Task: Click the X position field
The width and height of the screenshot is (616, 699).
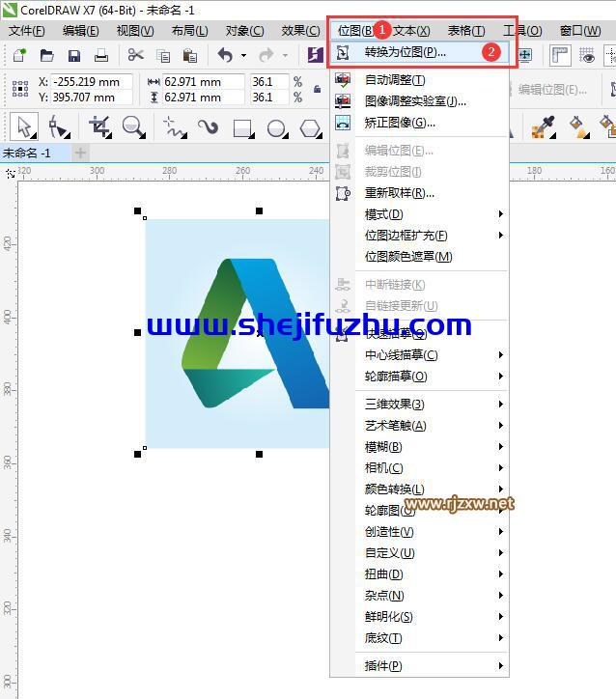Action: click(x=92, y=81)
